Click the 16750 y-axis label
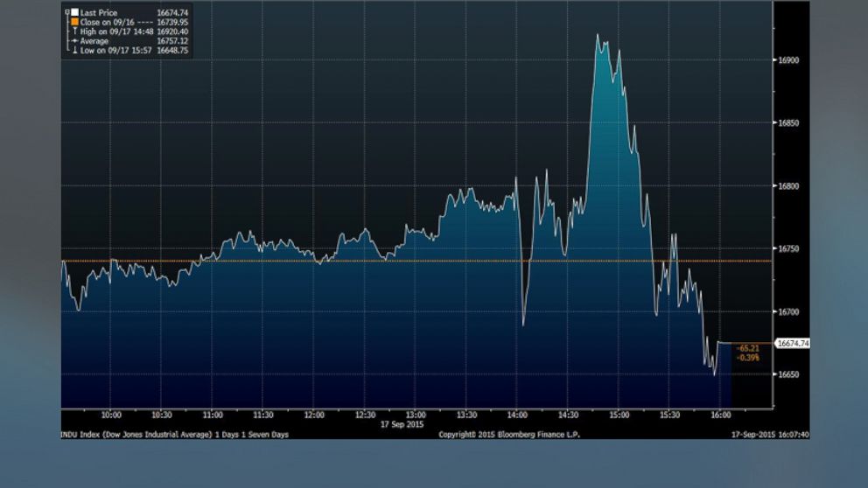Image resolution: width=868 pixels, height=488 pixels. [x=789, y=249]
